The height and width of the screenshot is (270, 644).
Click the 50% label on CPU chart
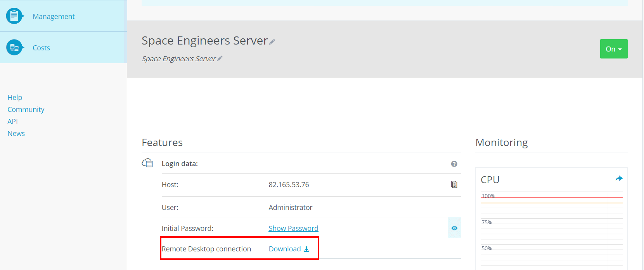(x=487, y=248)
